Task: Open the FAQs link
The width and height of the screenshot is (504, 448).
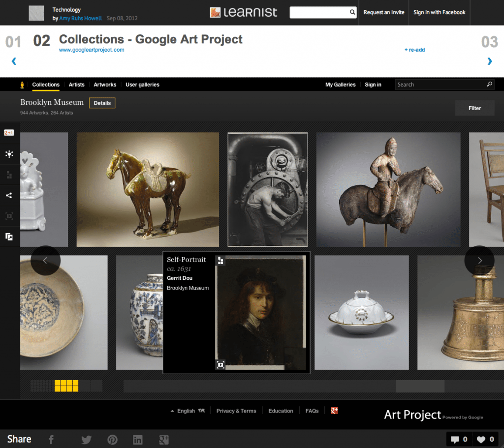Action: tap(312, 411)
